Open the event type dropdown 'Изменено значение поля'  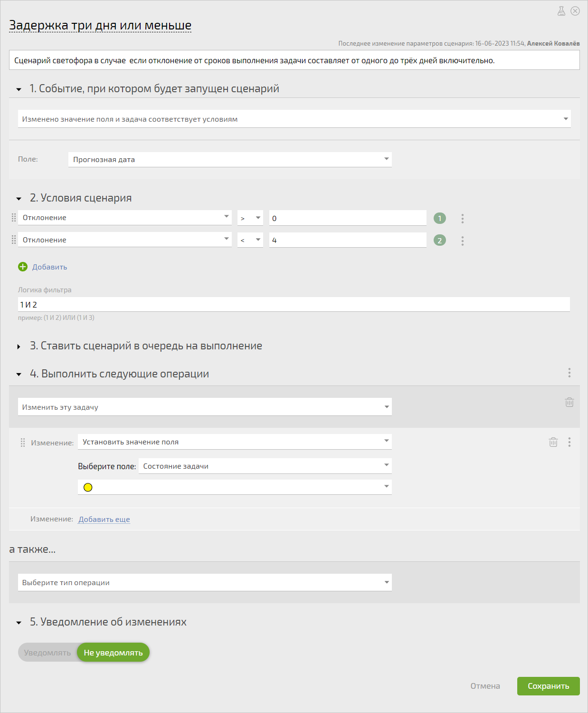pos(294,119)
